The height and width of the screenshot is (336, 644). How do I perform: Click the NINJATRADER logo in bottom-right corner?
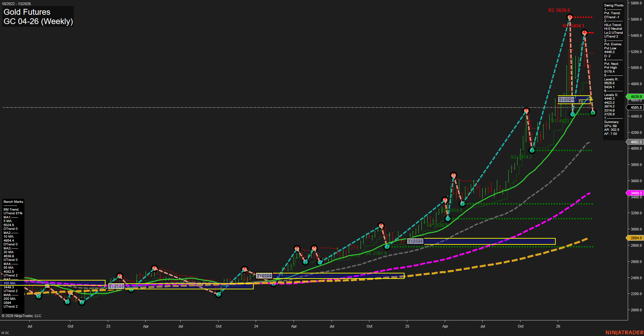click(625, 332)
